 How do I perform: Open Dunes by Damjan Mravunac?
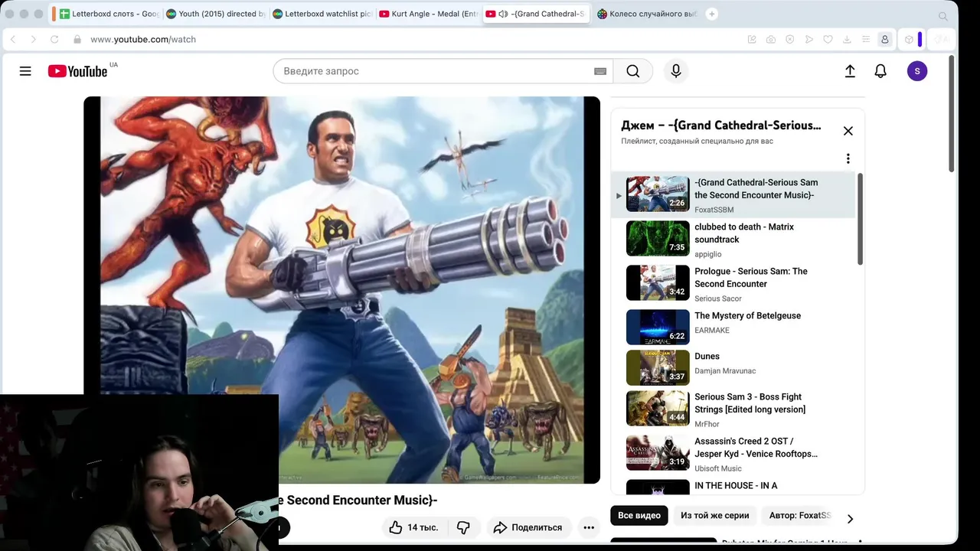click(x=733, y=368)
